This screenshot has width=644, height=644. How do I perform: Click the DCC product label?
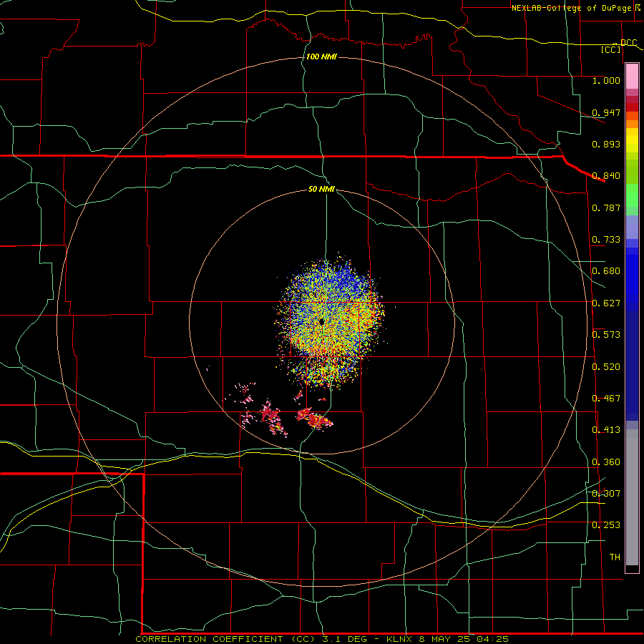(628, 43)
